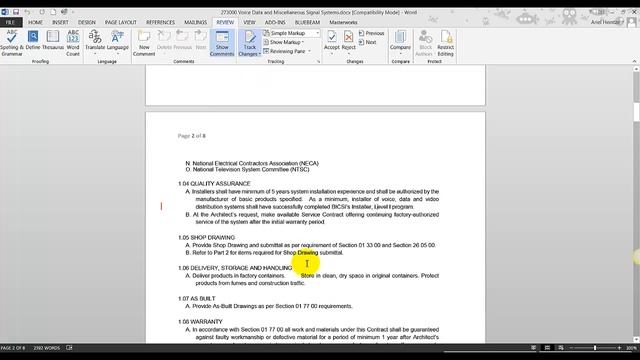Click the vertical scrollbar thumb

click(x=636, y=112)
